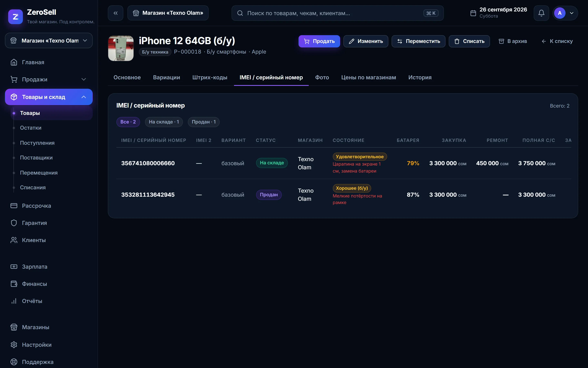Switch to the Основное tab
The width and height of the screenshot is (588, 368).
click(x=127, y=77)
